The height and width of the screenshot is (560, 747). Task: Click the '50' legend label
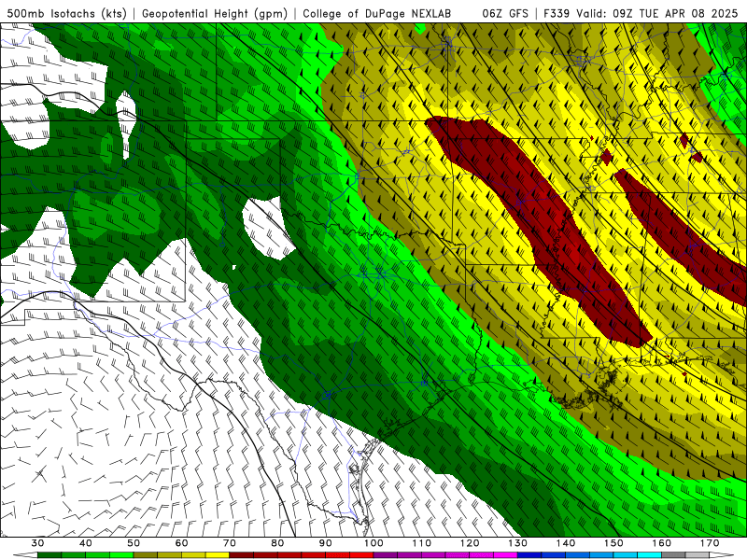(134, 543)
